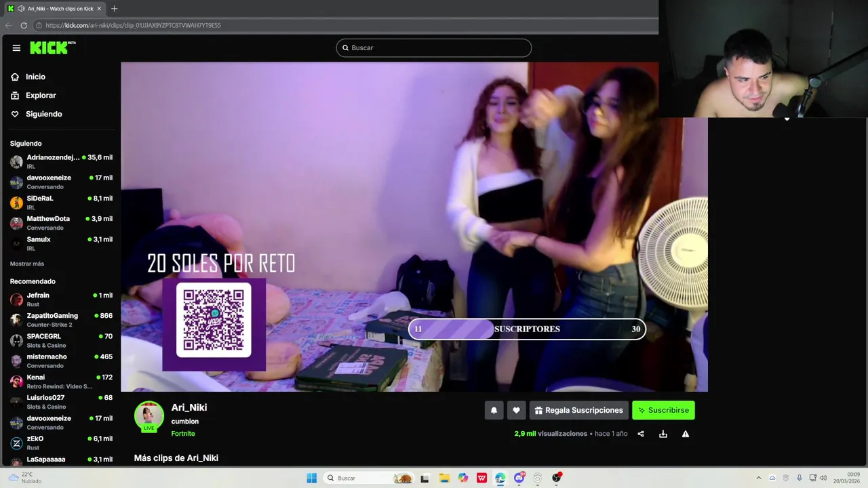
Task: Open the hamburger sidebar menu
Action: [16, 48]
